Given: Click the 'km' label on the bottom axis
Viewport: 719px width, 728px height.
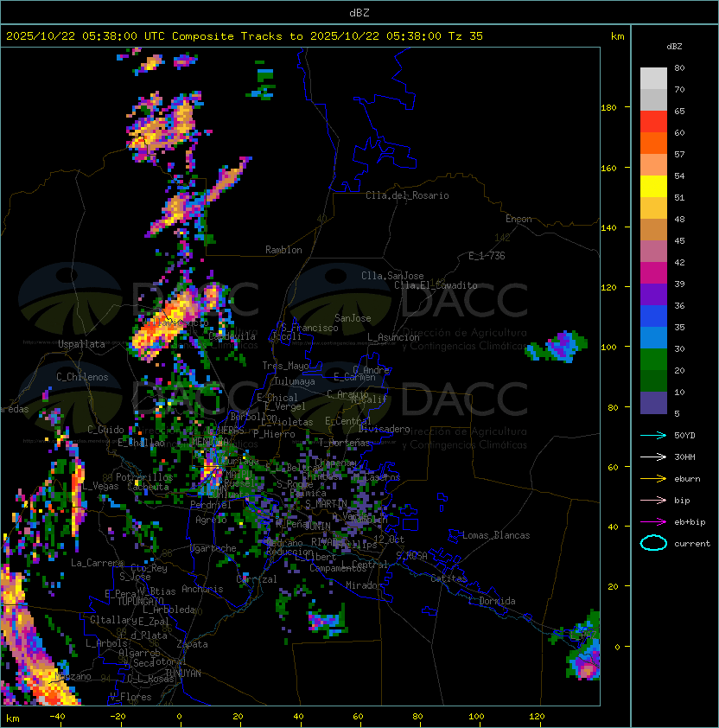Looking at the screenshot, I should (x=13, y=718).
